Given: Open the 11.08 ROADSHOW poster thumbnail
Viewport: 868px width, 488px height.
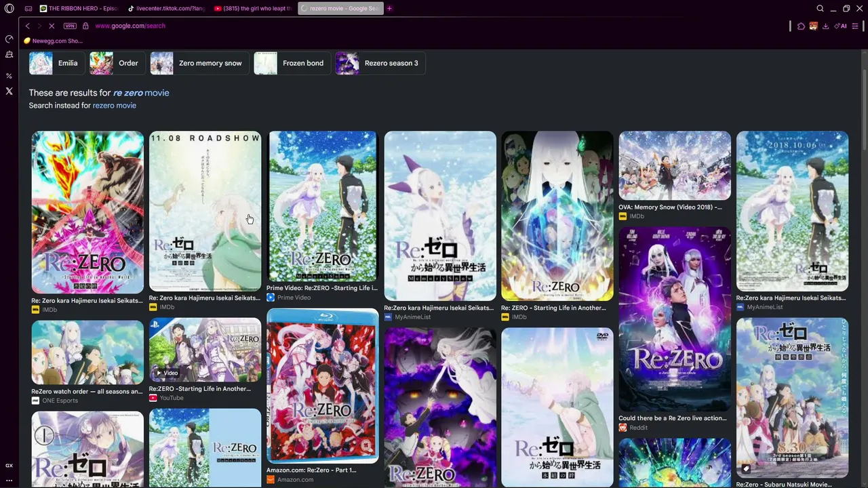Looking at the screenshot, I should pos(205,211).
